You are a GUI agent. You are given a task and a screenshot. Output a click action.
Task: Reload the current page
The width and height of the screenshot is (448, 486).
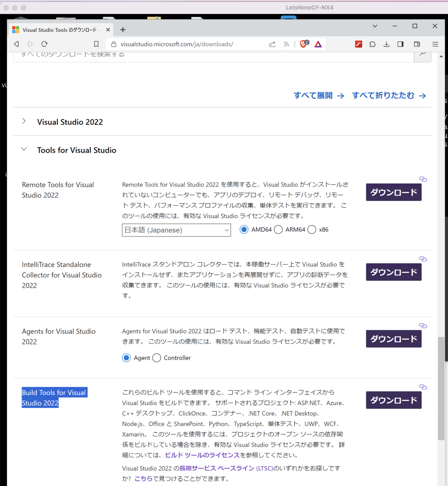[x=45, y=44]
